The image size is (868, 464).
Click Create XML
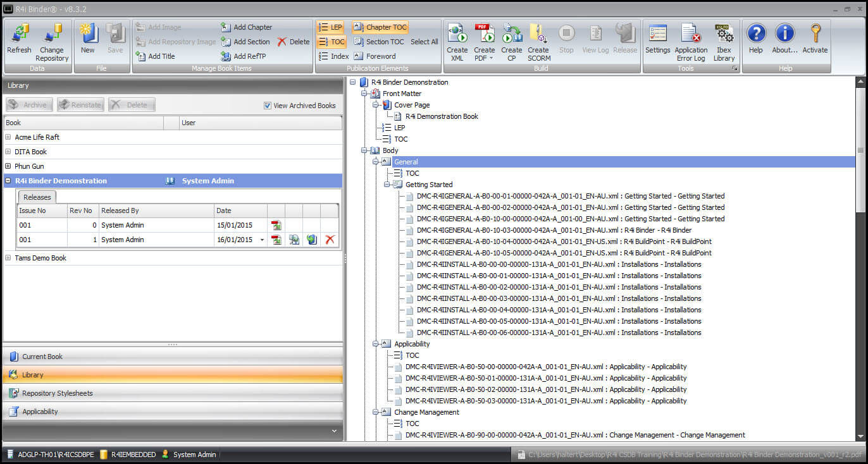[457, 42]
